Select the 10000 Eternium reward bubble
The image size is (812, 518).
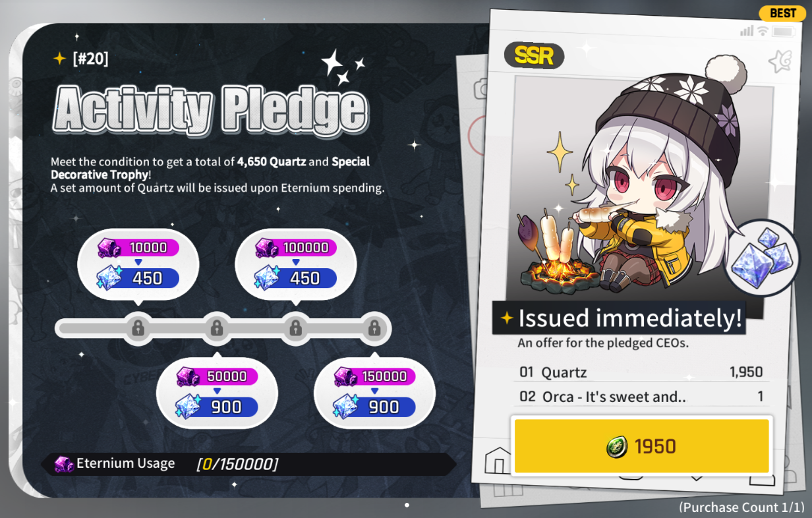[138, 264]
